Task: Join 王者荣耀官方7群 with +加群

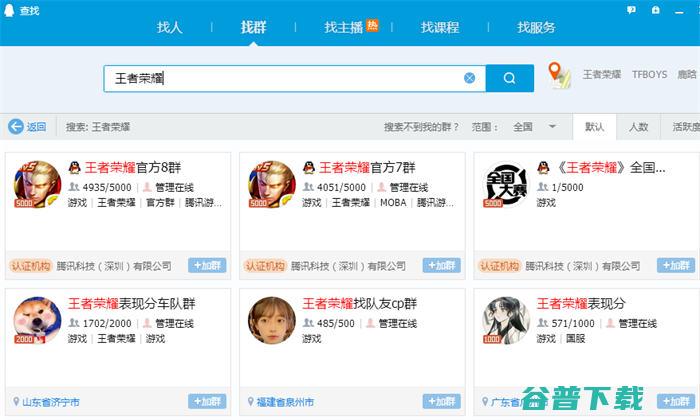Action: 442,266
